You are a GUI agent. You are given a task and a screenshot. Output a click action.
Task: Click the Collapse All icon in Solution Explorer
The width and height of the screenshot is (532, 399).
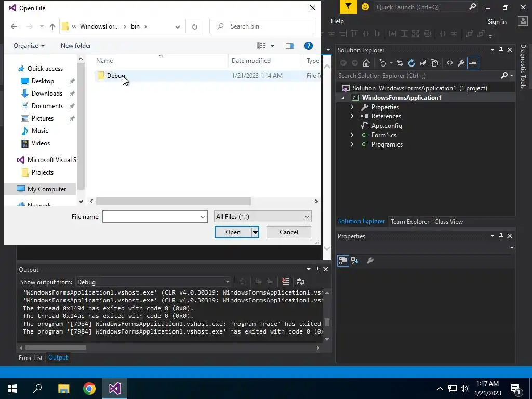click(x=423, y=63)
